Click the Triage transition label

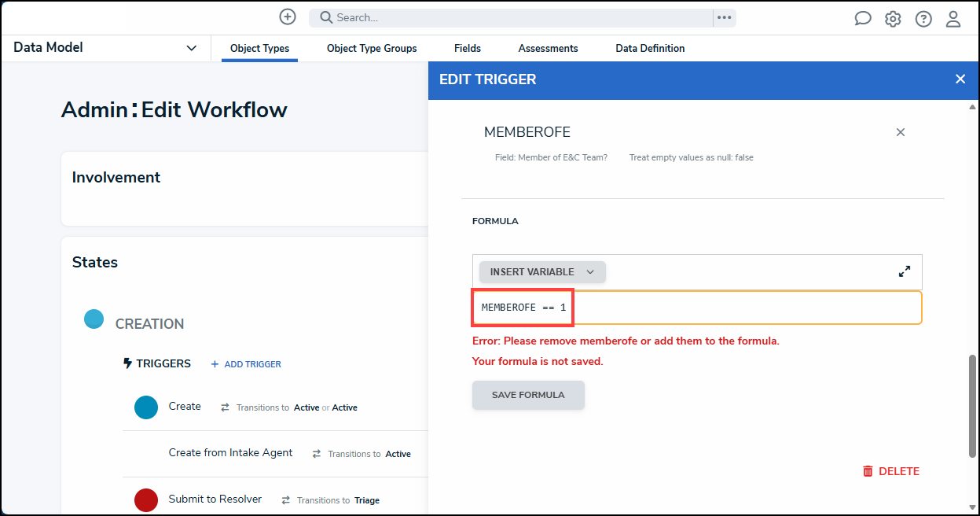[x=367, y=500]
